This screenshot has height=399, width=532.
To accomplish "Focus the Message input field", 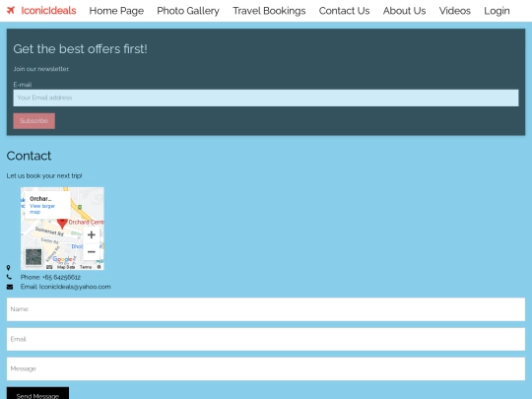I will pos(266,368).
